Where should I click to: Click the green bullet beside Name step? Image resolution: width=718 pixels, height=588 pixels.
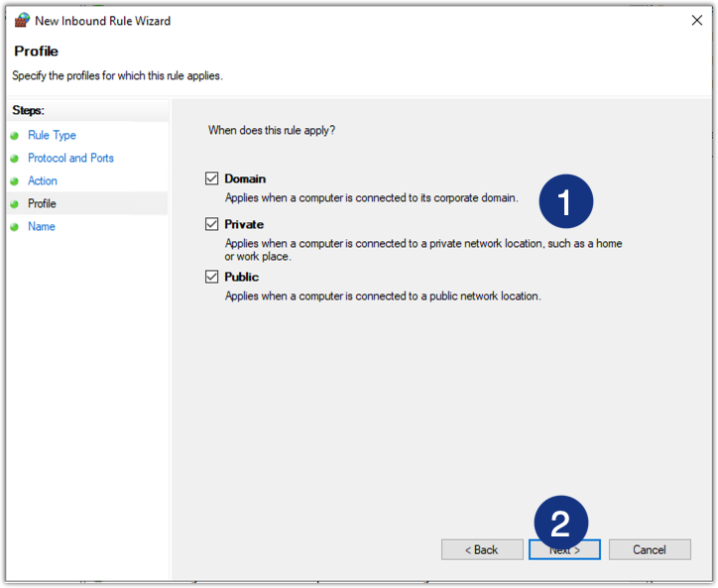(x=15, y=227)
